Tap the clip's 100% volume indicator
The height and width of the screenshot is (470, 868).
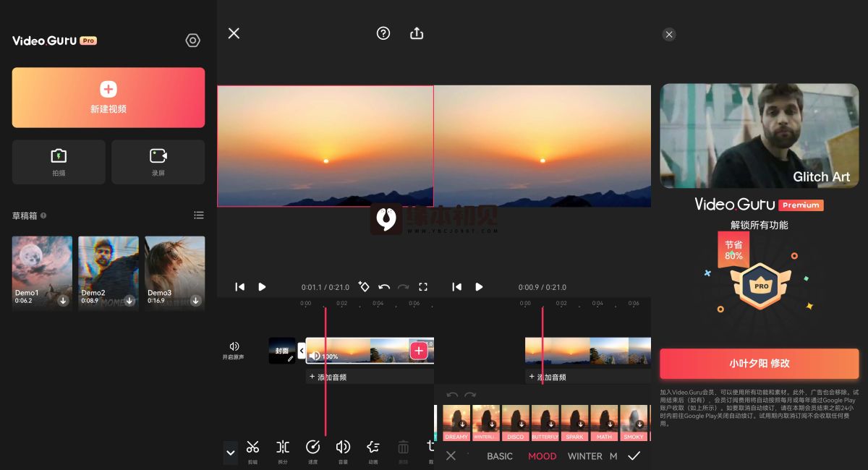pyautogui.click(x=323, y=356)
